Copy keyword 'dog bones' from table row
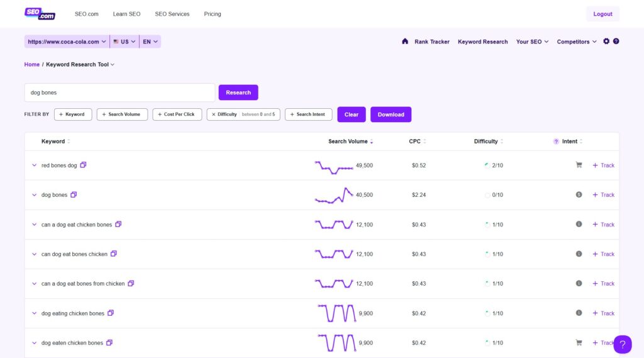Viewport: 644px width, 358px height. click(x=74, y=194)
